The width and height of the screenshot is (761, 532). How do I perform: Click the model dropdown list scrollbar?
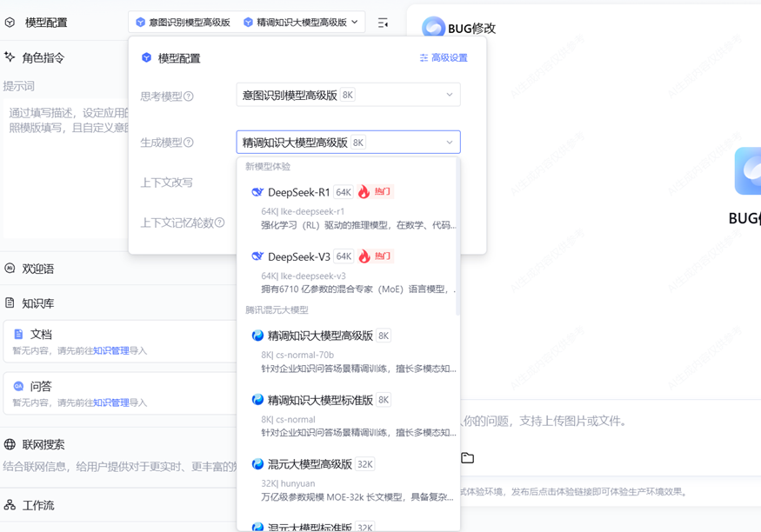tap(457, 237)
